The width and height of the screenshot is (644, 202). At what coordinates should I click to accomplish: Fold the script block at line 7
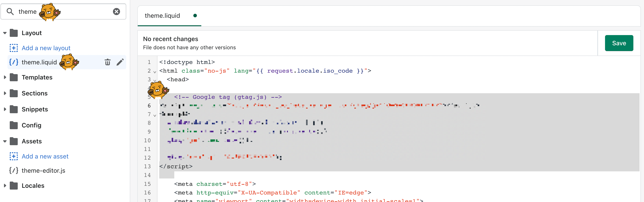point(155,115)
